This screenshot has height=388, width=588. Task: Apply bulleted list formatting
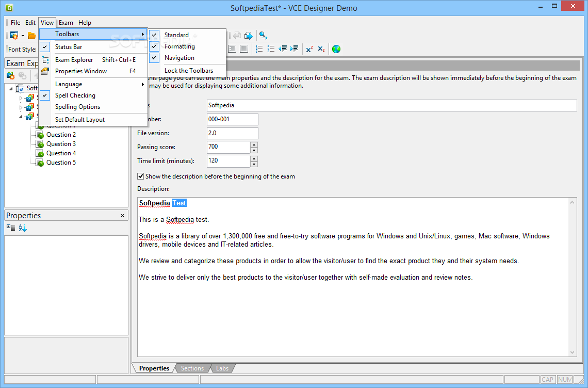271,49
